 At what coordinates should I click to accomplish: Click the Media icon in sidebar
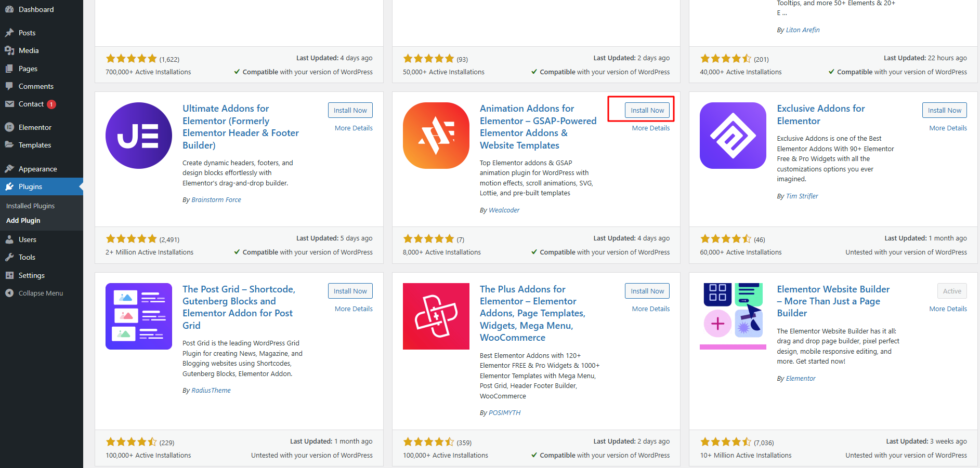pyautogui.click(x=9, y=50)
